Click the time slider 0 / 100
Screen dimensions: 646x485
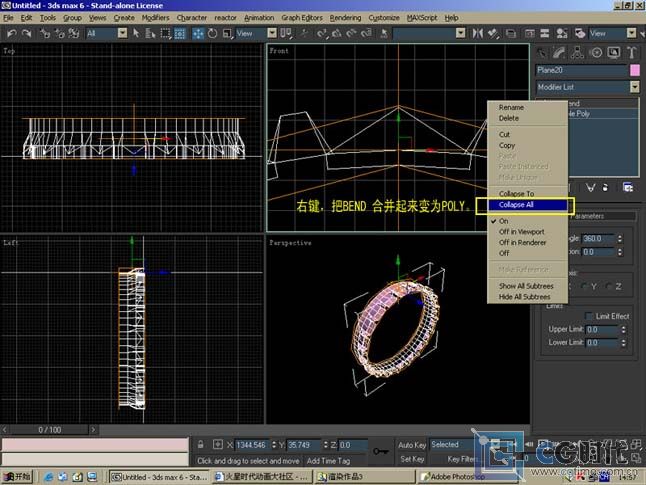point(49,430)
